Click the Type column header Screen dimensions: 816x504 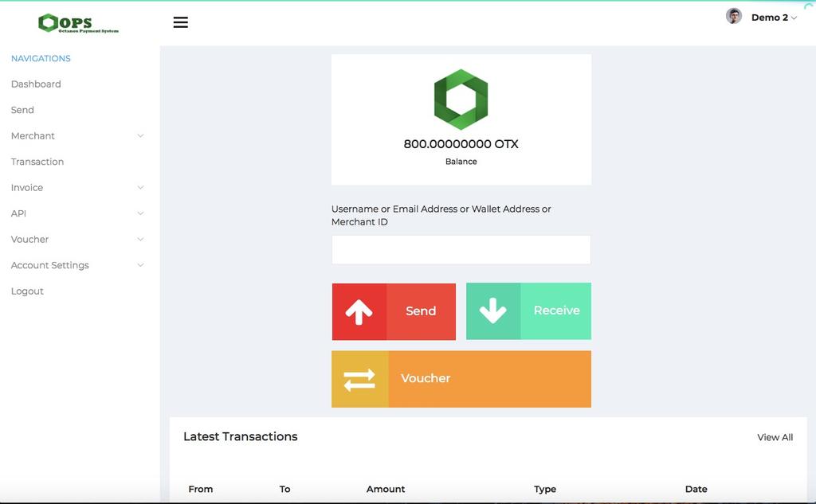tap(545, 489)
